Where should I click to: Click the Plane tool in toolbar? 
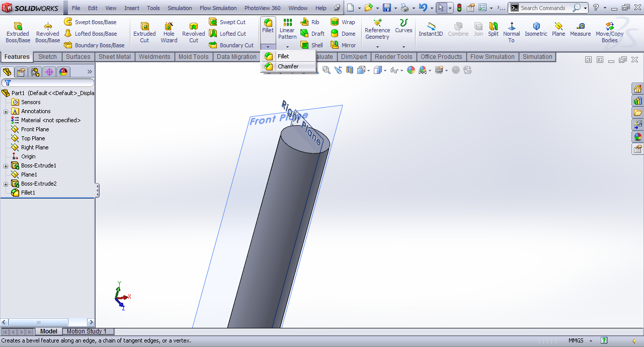(558, 29)
